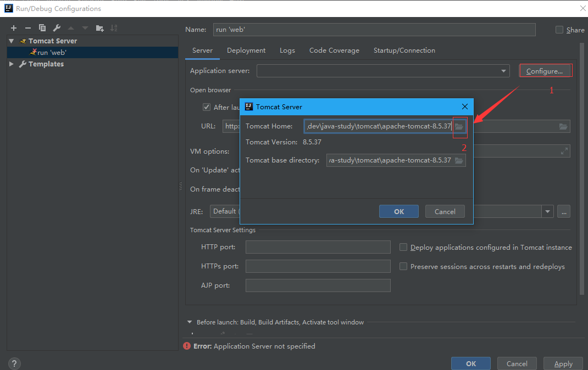This screenshot has height=370, width=588.
Task: Confirm Tomcat Server dialog with OK
Action: [x=398, y=211]
